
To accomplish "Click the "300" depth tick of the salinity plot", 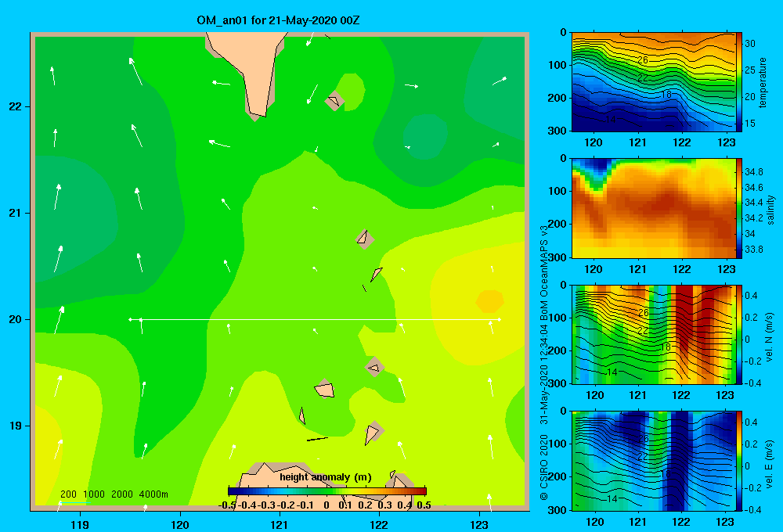I will coord(558,257).
